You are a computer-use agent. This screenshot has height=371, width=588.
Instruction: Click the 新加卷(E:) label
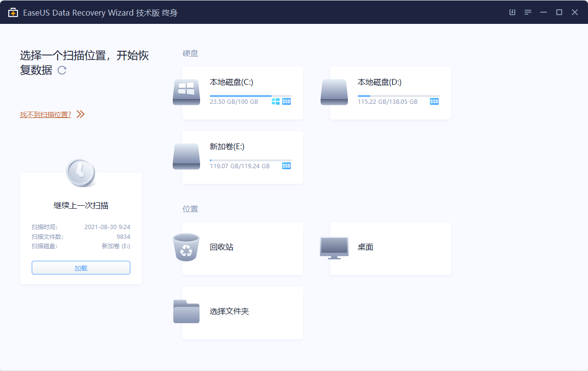tap(227, 147)
